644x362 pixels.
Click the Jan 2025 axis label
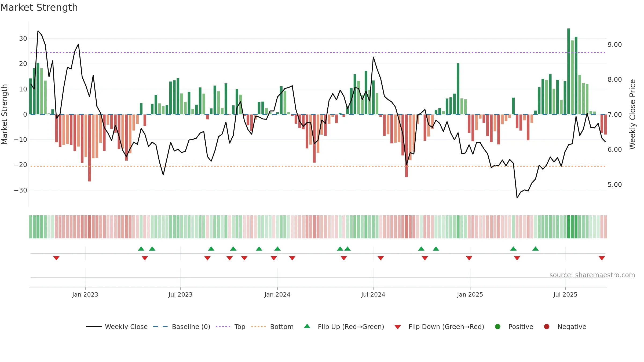pos(470,294)
